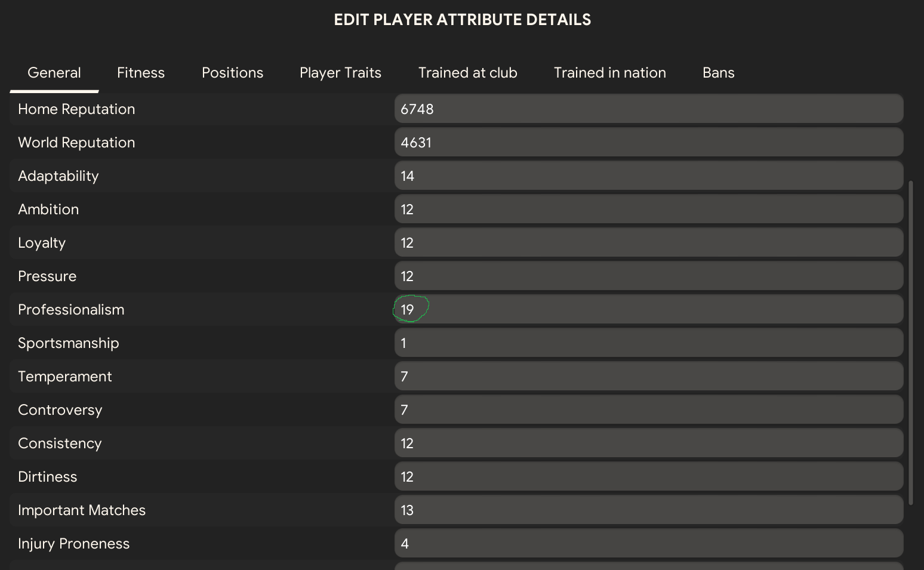Click the Adaptability input field

pos(648,176)
